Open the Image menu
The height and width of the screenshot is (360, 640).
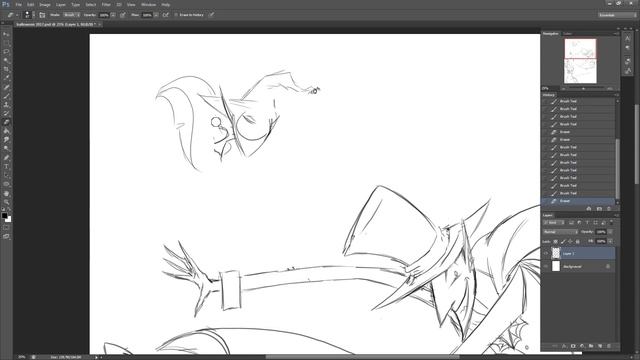click(x=44, y=4)
